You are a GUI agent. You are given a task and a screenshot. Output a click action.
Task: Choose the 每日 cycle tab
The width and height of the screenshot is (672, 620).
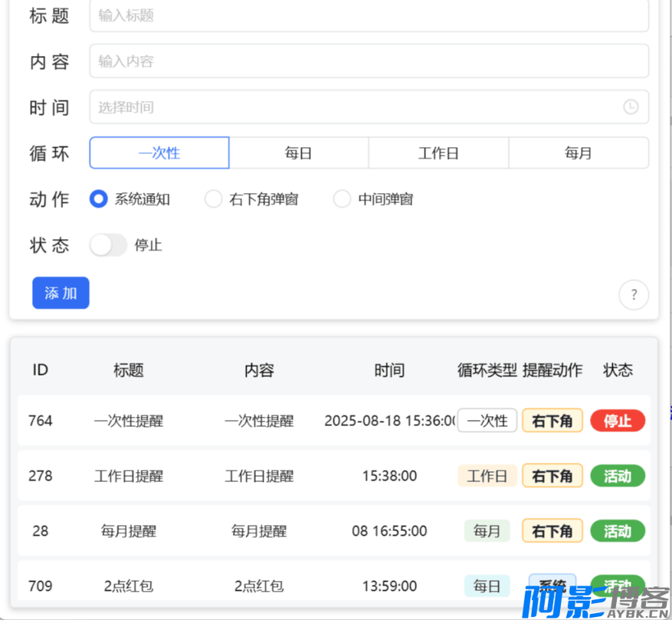click(299, 153)
